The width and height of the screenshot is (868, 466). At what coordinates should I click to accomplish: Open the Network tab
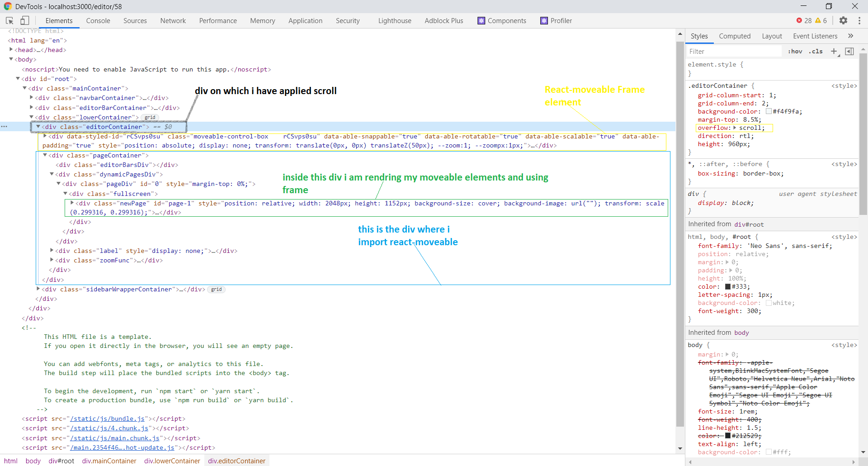coord(173,21)
